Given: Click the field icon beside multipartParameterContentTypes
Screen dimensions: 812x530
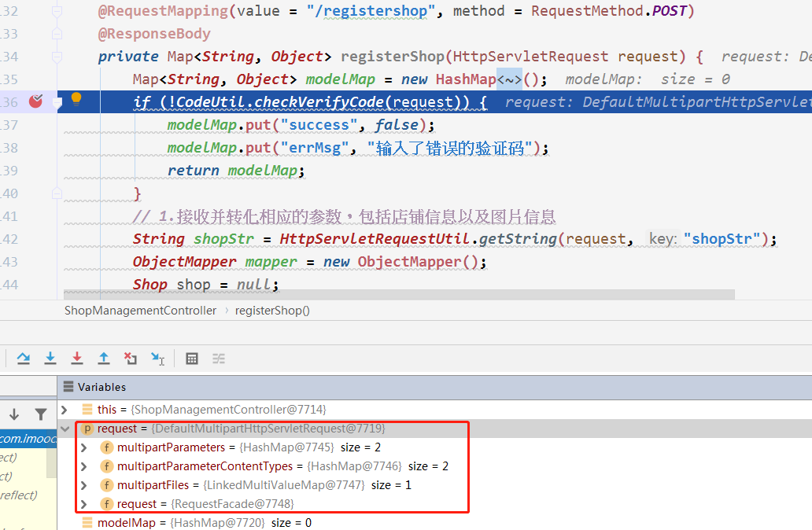Looking at the screenshot, I should tap(107, 466).
